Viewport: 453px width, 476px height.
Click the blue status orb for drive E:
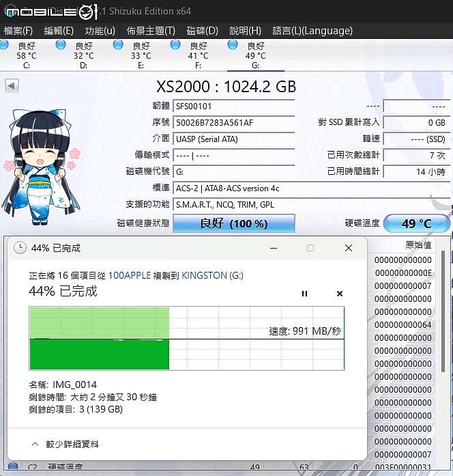pos(118,44)
